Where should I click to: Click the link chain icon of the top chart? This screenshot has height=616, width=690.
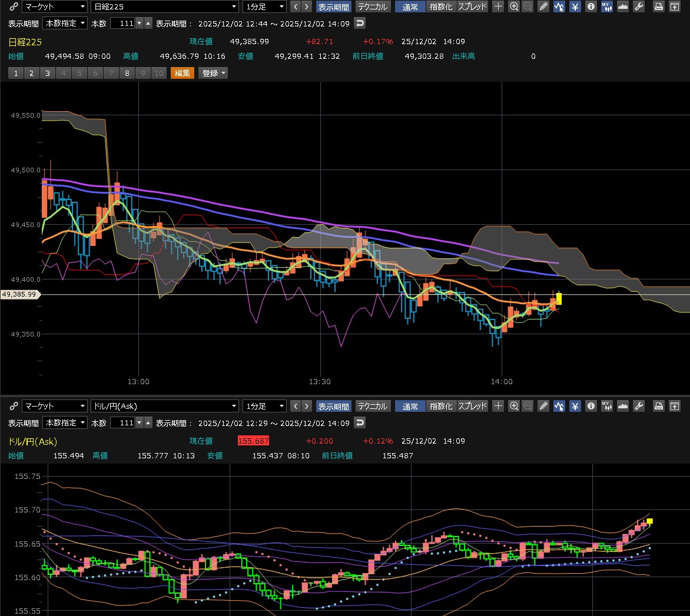[x=14, y=7]
